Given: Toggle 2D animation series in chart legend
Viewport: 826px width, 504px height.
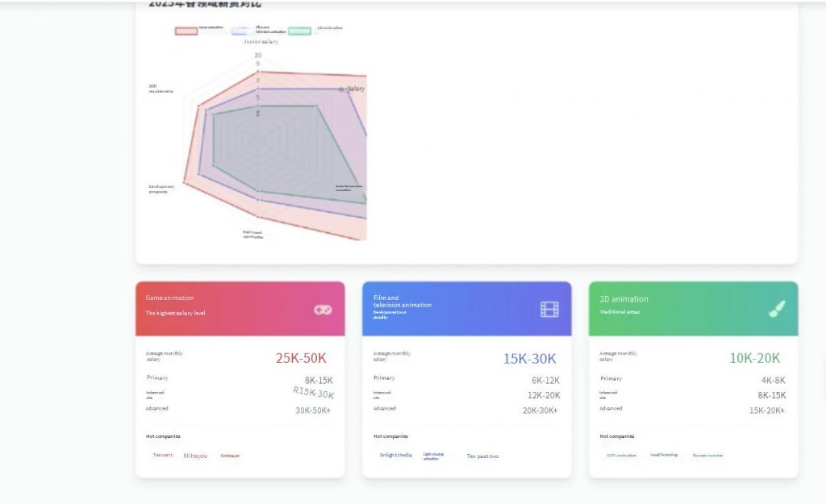Looking at the screenshot, I should (300, 31).
